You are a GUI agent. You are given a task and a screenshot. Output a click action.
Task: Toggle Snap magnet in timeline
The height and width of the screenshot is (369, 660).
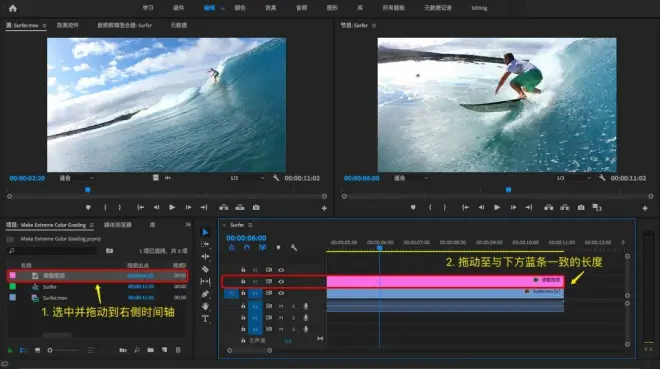pyautogui.click(x=247, y=247)
